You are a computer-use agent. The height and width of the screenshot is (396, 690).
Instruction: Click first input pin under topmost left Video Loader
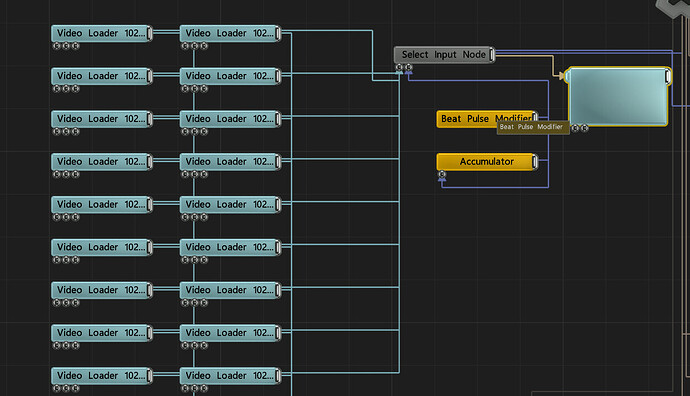pos(56,46)
